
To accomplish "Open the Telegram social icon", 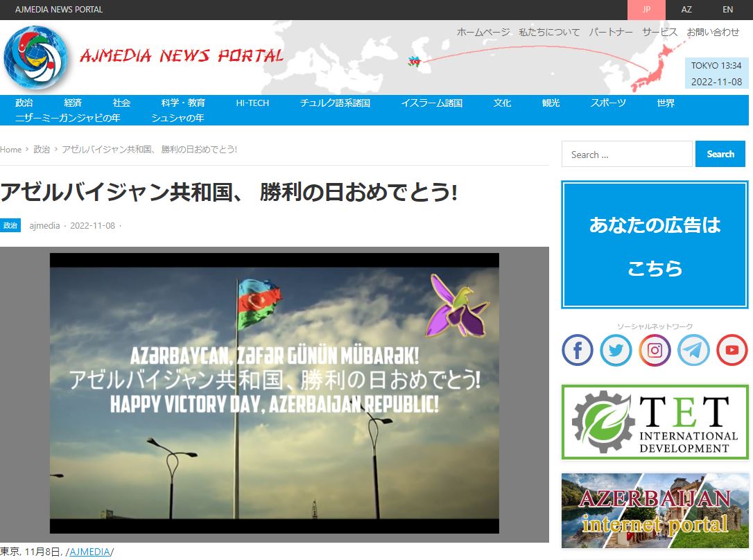I will point(693,350).
